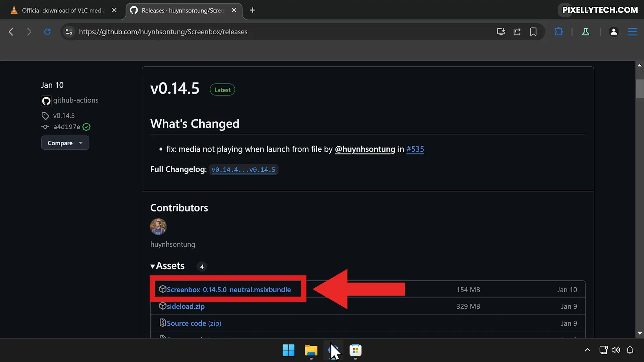Go forward to next page
Screen dimensions: 644x362
[29, 32]
